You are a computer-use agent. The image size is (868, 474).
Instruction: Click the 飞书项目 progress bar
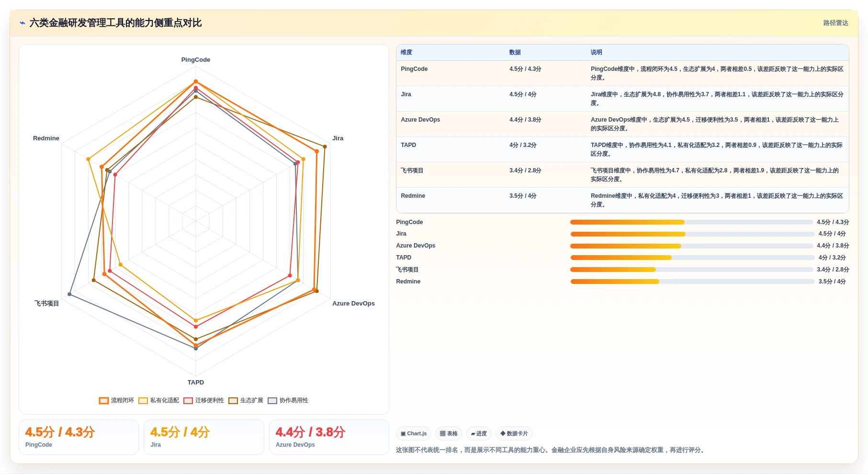(x=691, y=270)
